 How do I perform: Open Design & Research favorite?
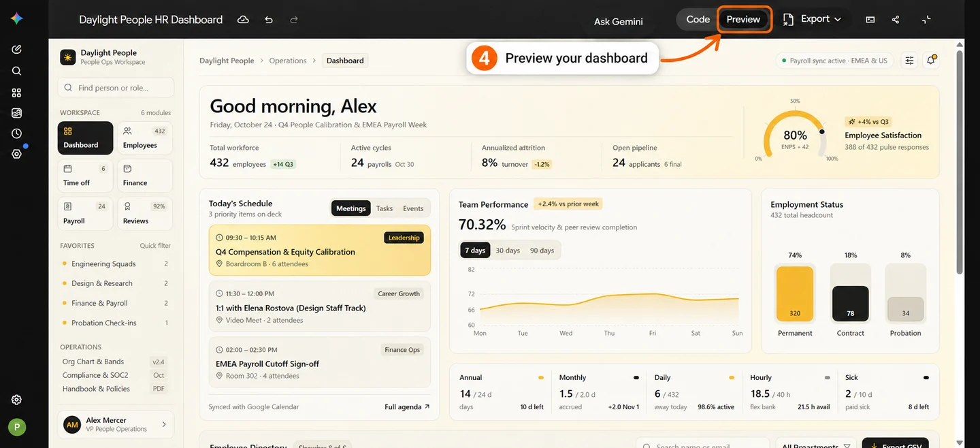click(115, 284)
